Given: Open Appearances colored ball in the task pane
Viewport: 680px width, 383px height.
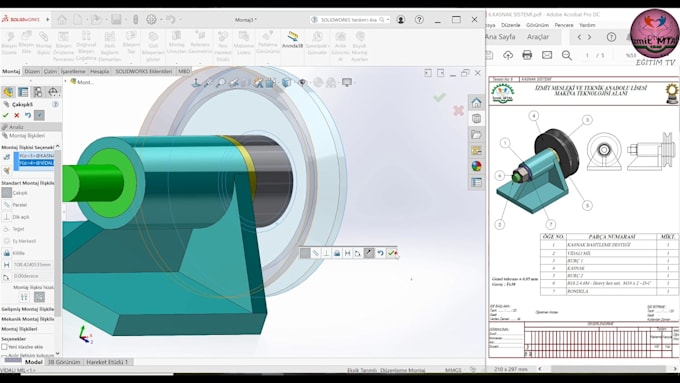Looking at the screenshot, I should [x=476, y=167].
